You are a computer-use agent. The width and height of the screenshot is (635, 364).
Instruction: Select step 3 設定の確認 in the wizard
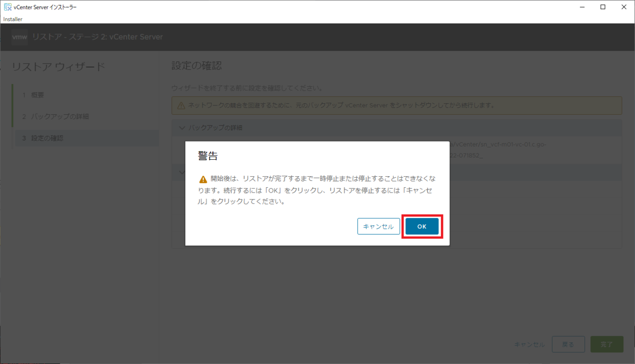[x=85, y=138]
